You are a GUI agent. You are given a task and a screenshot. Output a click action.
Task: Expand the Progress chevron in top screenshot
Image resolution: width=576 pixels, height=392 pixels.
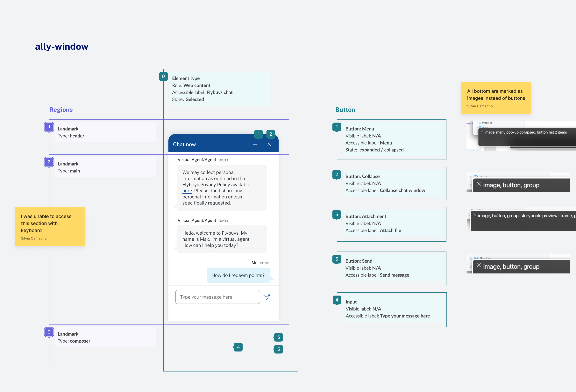click(x=477, y=123)
